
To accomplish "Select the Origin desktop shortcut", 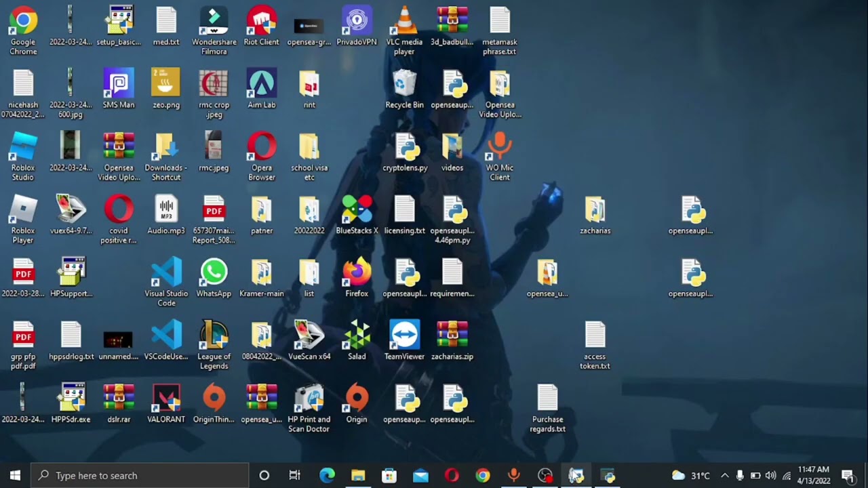I will [357, 403].
